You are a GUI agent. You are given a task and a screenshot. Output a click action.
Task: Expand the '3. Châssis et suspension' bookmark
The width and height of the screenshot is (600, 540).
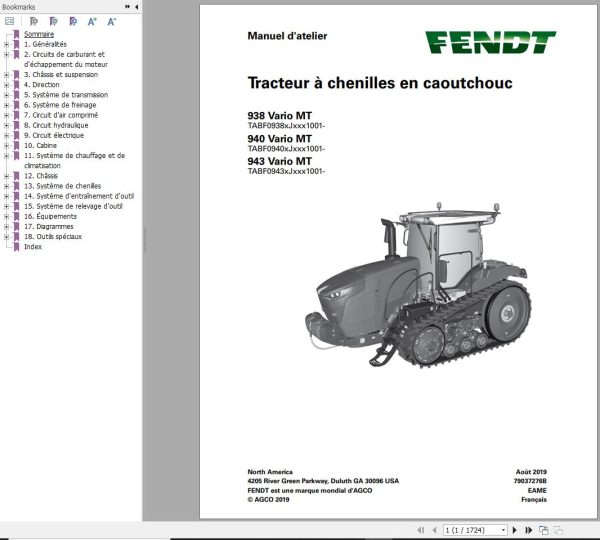6,75
